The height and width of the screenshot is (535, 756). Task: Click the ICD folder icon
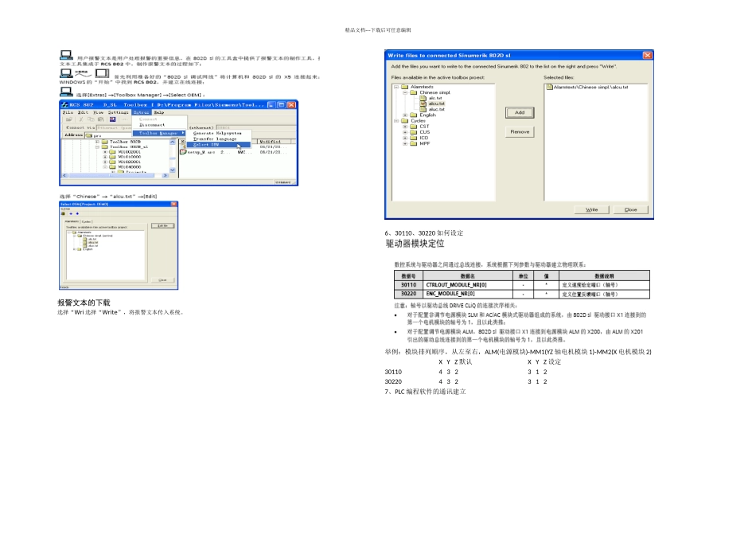[414, 138]
